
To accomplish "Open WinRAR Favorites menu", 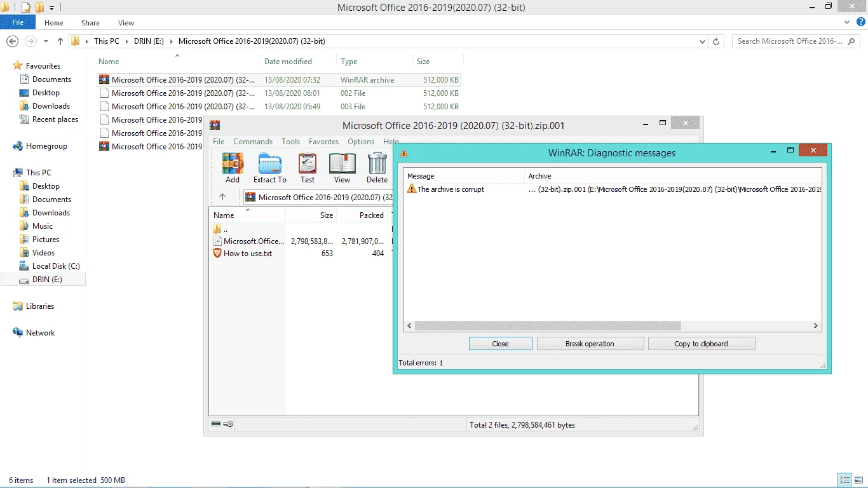I will click(x=323, y=142).
